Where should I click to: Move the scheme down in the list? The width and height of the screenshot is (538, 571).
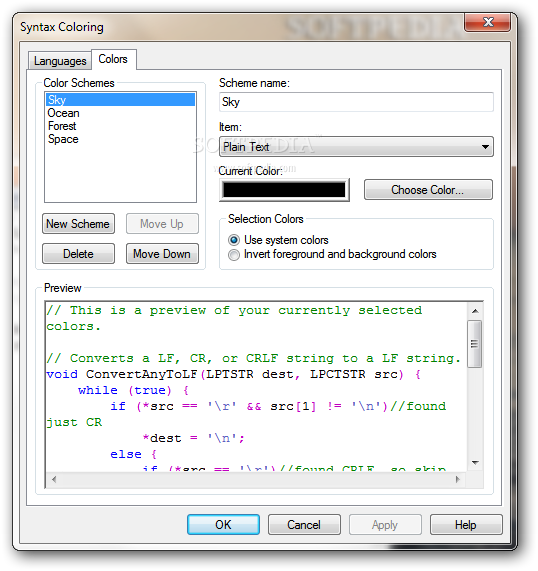pyautogui.click(x=162, y=253)
